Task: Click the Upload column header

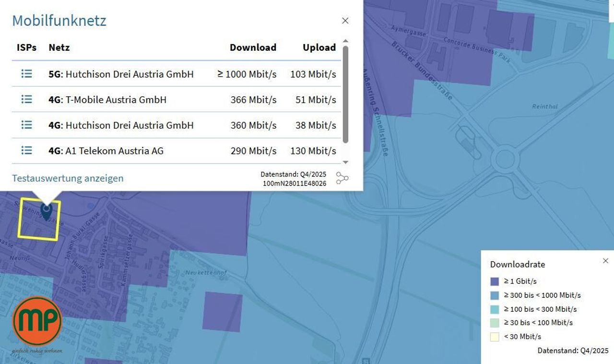Action: coord(319,47)
